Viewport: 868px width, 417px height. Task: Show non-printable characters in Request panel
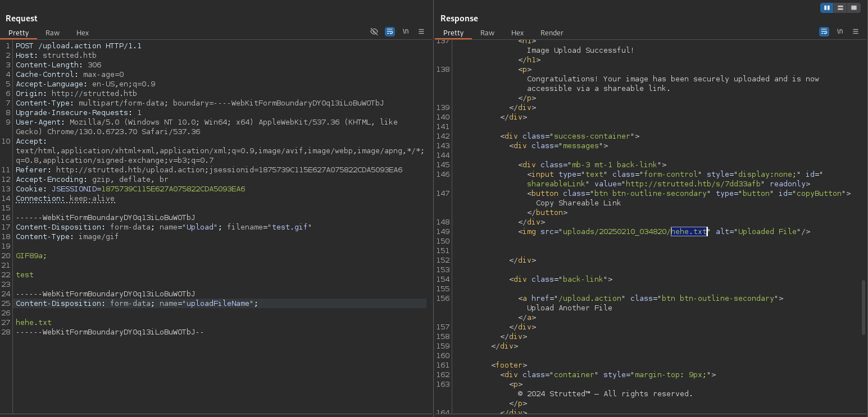(x=406, y=32)
